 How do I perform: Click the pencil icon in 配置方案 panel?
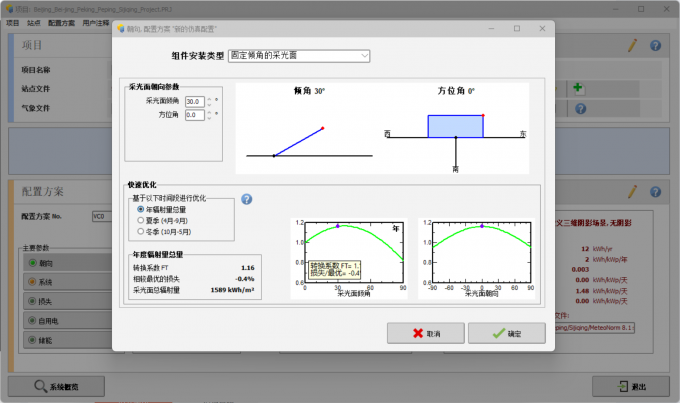pos(632,191)
